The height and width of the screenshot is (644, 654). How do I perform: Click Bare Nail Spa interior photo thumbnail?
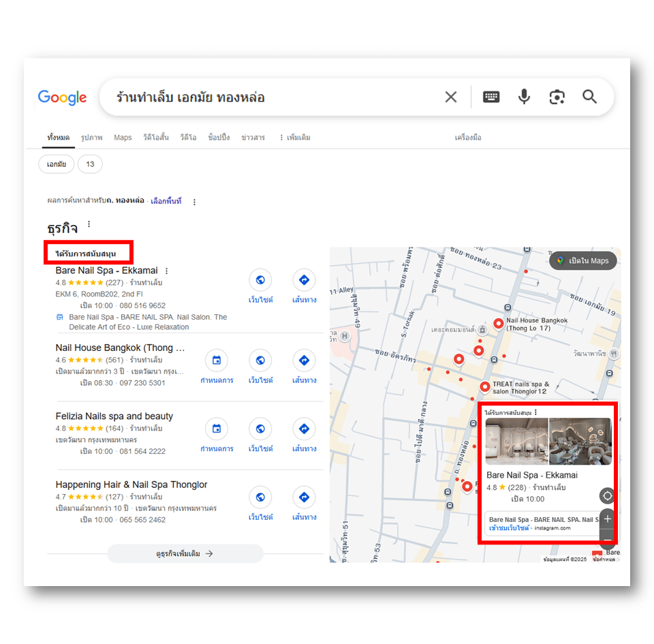pyautogui.click(x=516, y=442)
